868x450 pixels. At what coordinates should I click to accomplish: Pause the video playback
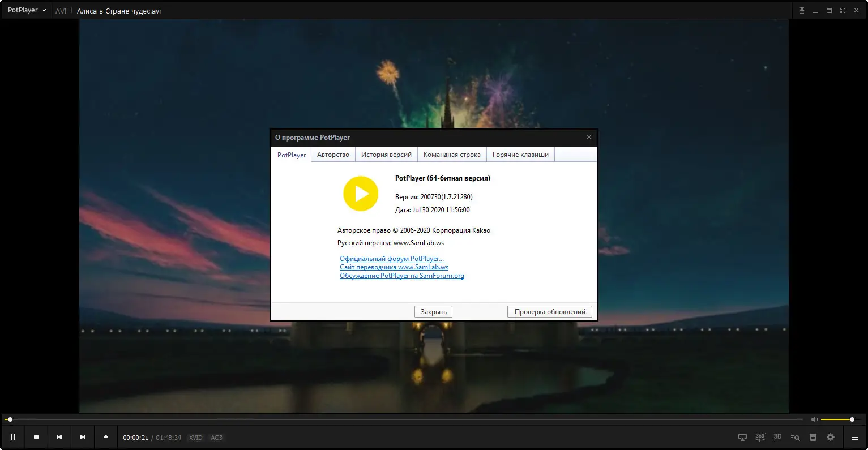point(13,437)
